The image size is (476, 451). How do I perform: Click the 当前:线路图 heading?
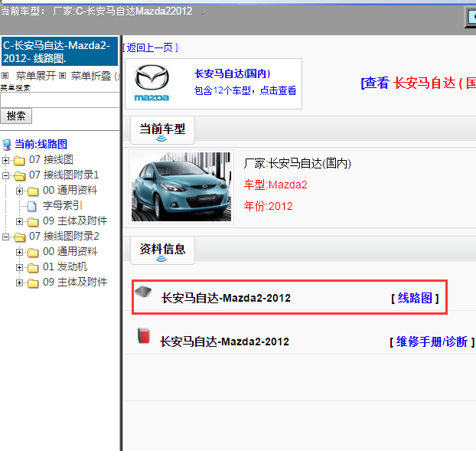coord(41,144)
